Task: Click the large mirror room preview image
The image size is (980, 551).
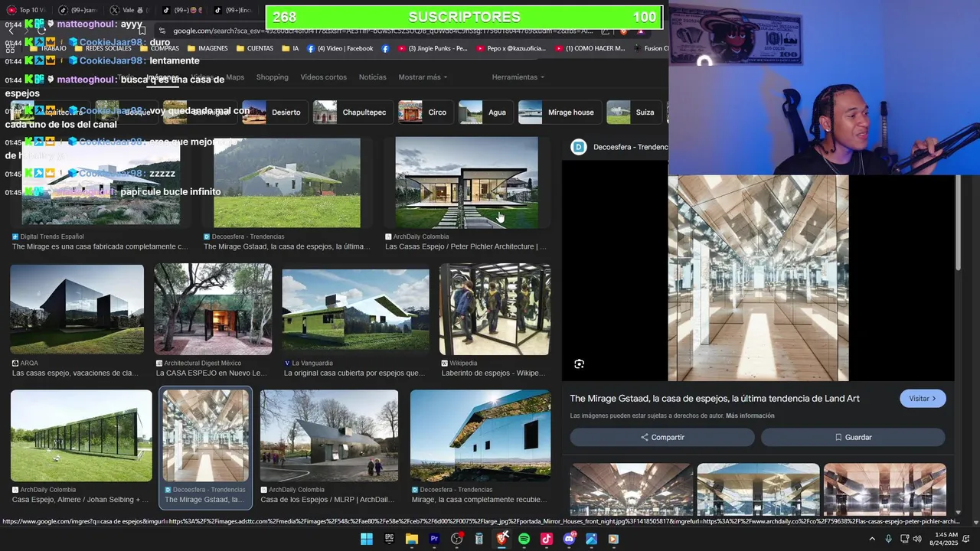Action: (x=758, y=278)
